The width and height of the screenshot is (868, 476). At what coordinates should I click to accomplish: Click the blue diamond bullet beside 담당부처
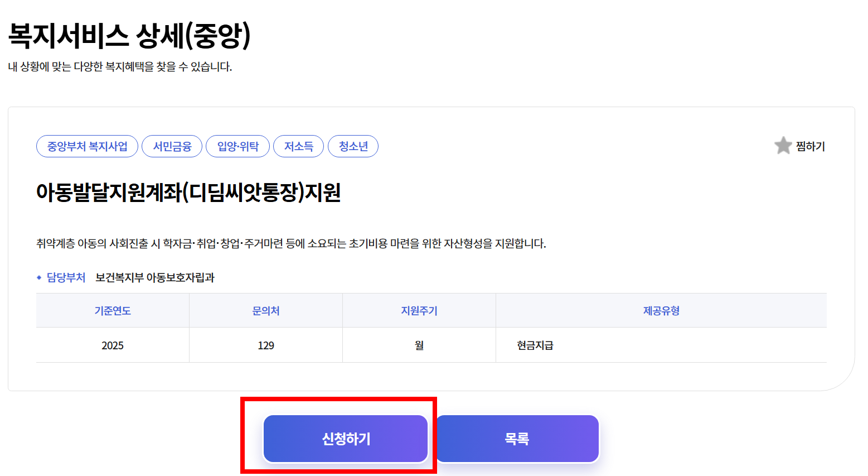click(39, 276)
